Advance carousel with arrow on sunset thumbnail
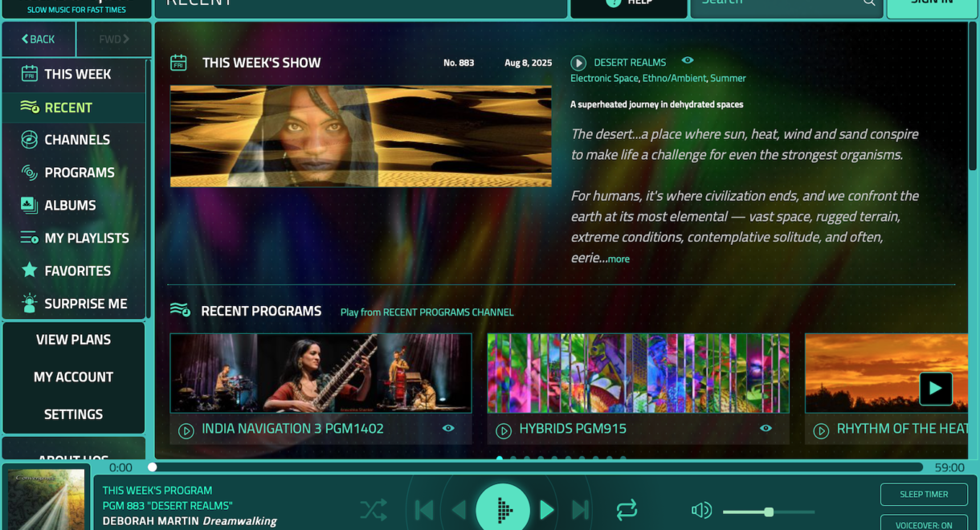This screenshot has width=980, height=530. (936, 389)
